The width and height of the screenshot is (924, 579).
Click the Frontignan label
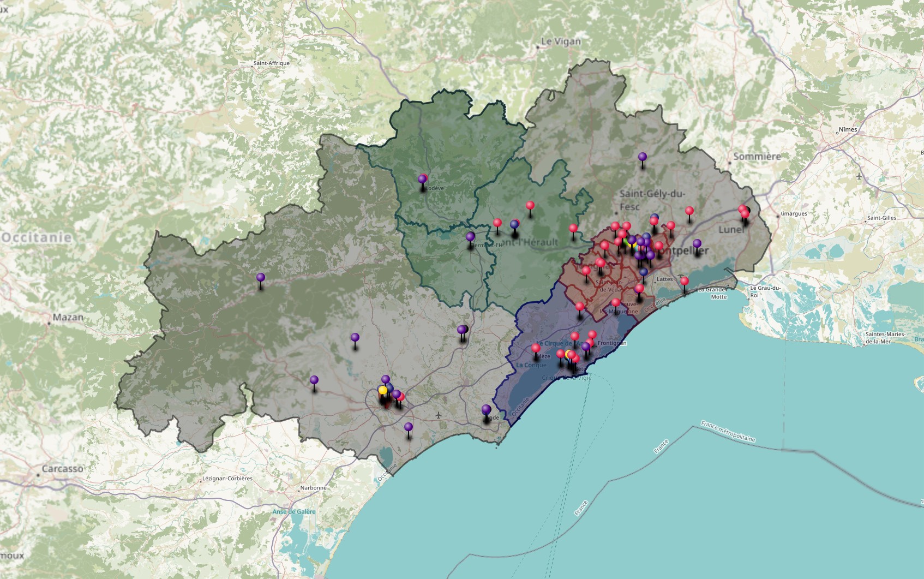pyautogui.click(x=612, y=343)
